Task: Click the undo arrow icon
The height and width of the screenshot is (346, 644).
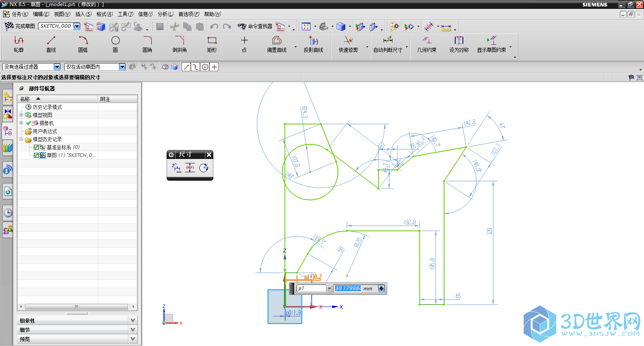Action: point(214,27)
